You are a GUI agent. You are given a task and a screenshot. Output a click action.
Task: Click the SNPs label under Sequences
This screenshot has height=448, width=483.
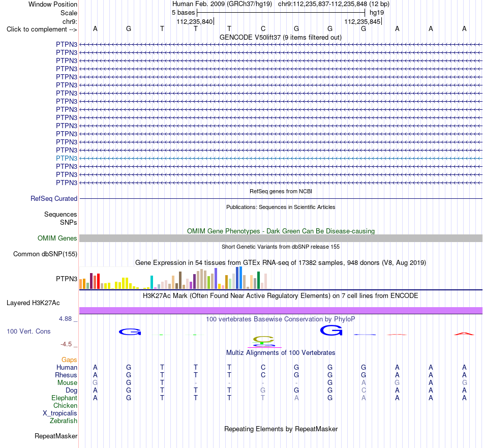(69, 222)
